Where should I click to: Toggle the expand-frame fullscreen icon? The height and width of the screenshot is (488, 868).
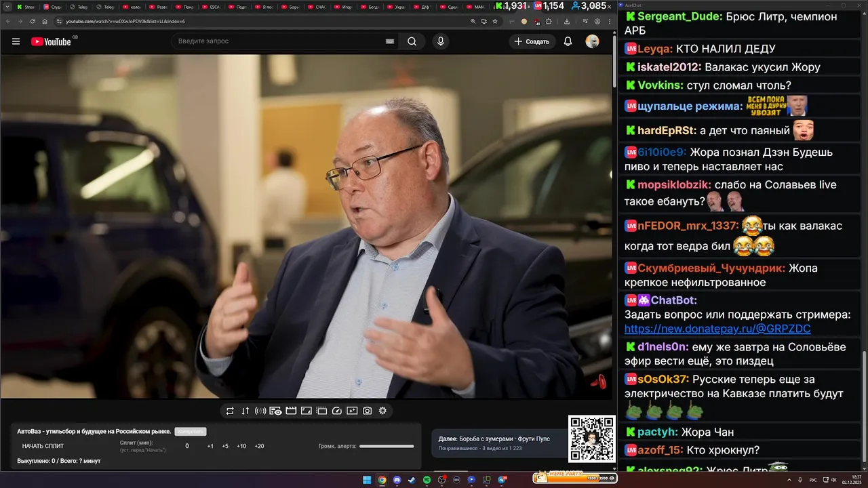click(306, 411)
